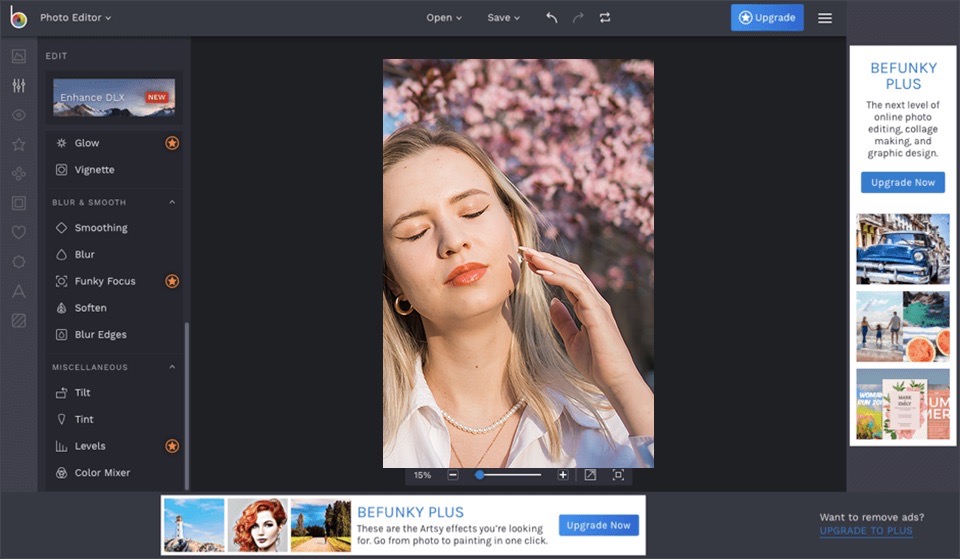Image resolution: width=960 pixels, height=559 pixels.
Task: Open the Effects star sidebar icon
Action: click(x=19, y=144)
